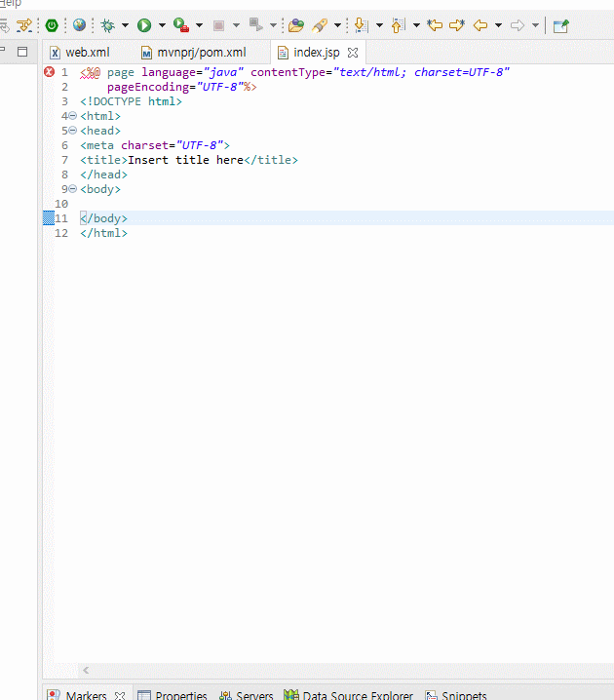Click the Run with Coverage icon
This screenshot has height=700, width=614.
tap(181, 25)
